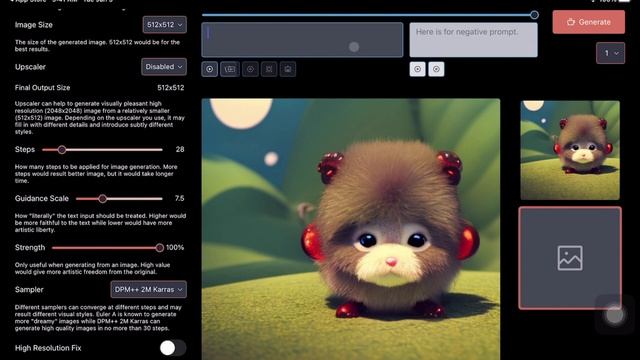Click the blue progress slider knob above the prompts
The width and height of the screenshot is (640, 360).
(x=534, y=15)
